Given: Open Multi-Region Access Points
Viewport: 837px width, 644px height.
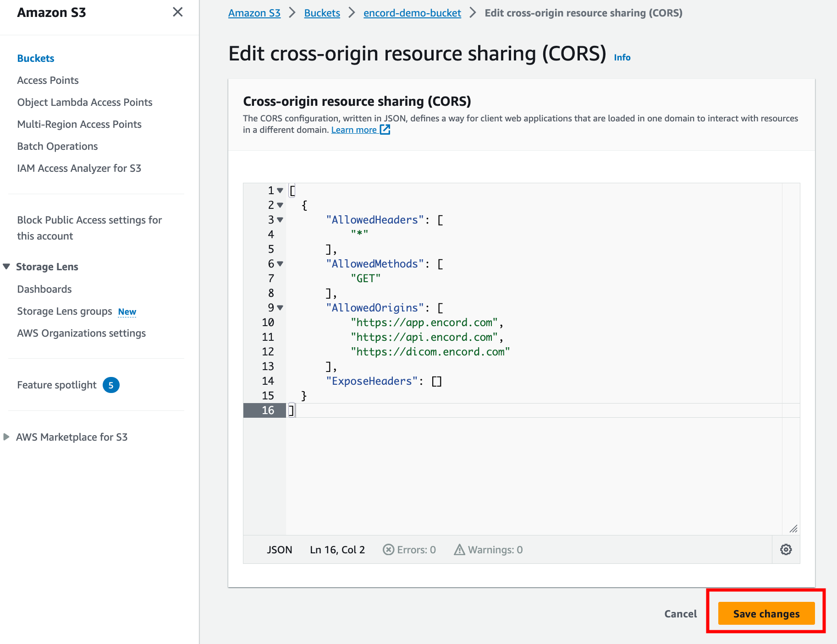Looking at the screenshot, I should tap(79, 124).
